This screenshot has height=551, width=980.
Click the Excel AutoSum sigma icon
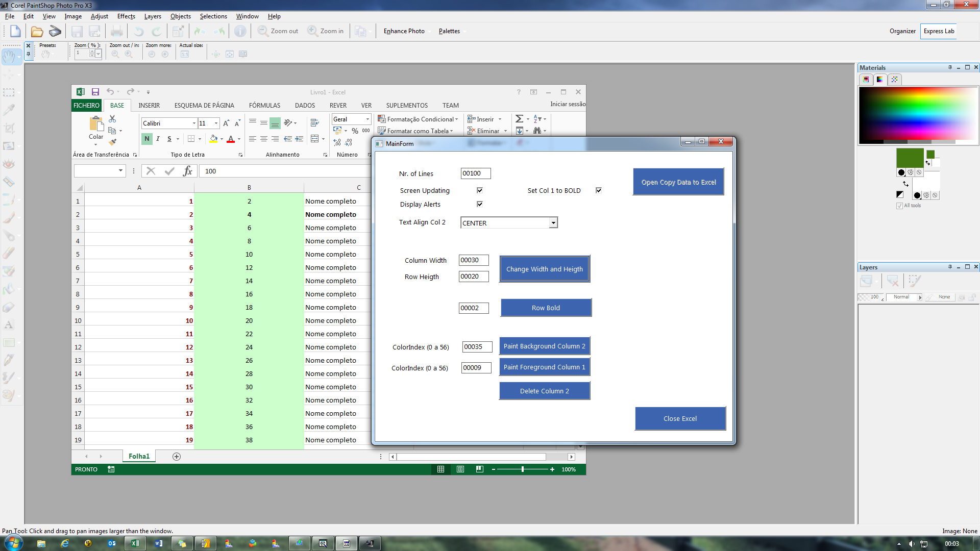519,119
